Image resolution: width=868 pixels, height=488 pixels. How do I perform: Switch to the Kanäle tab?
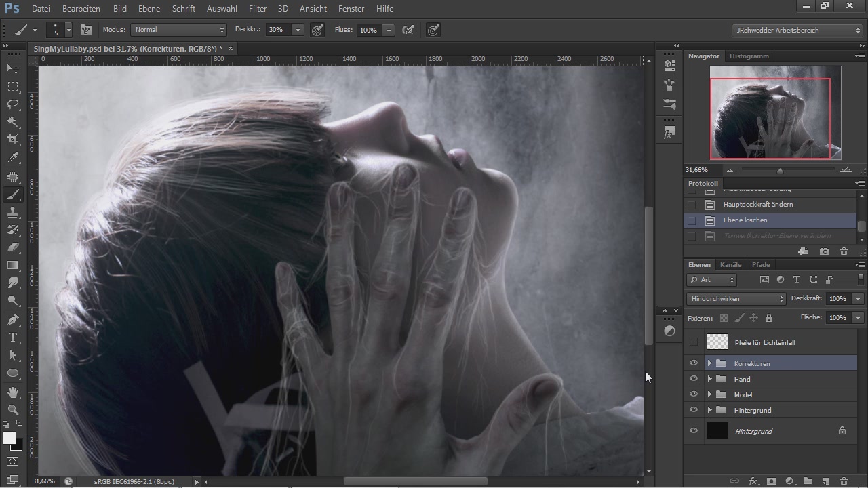[x=731, y=264]
